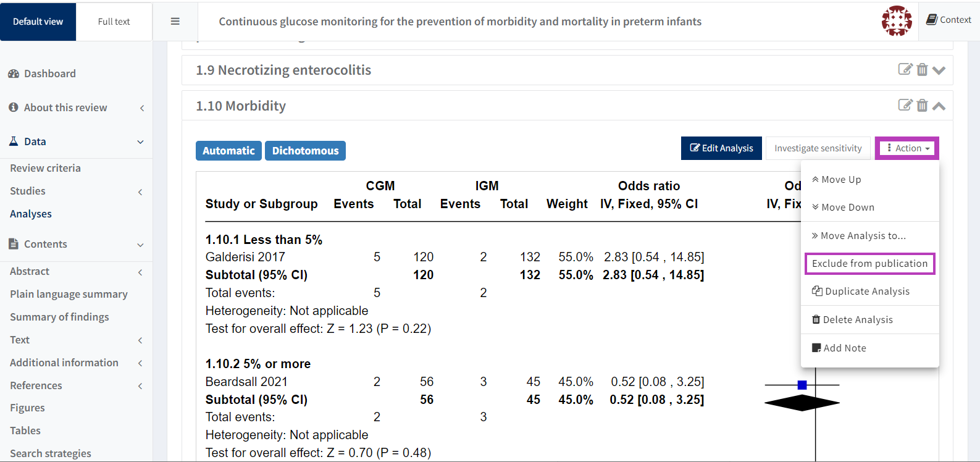
Task: Click Investigate sensitivity button
Action: point(818,148)
